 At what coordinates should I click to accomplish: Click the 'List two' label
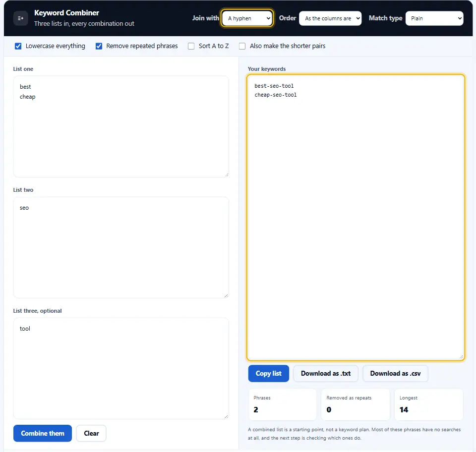23,190
